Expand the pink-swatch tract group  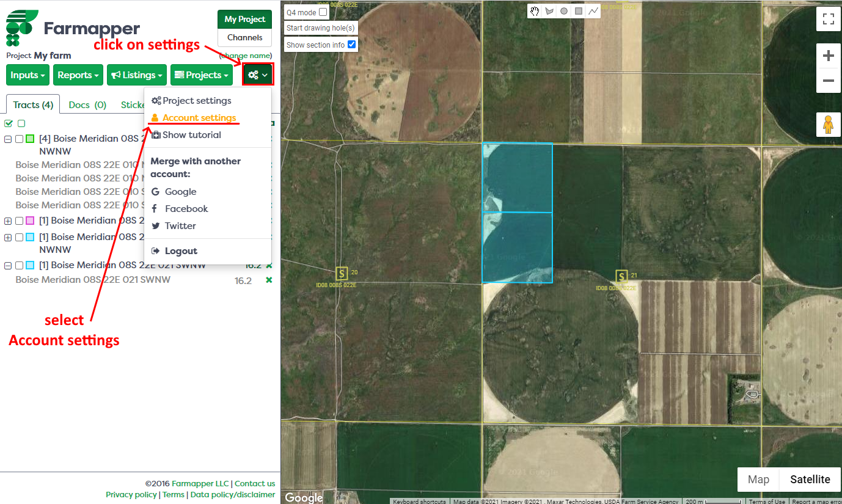coord(8,221)
